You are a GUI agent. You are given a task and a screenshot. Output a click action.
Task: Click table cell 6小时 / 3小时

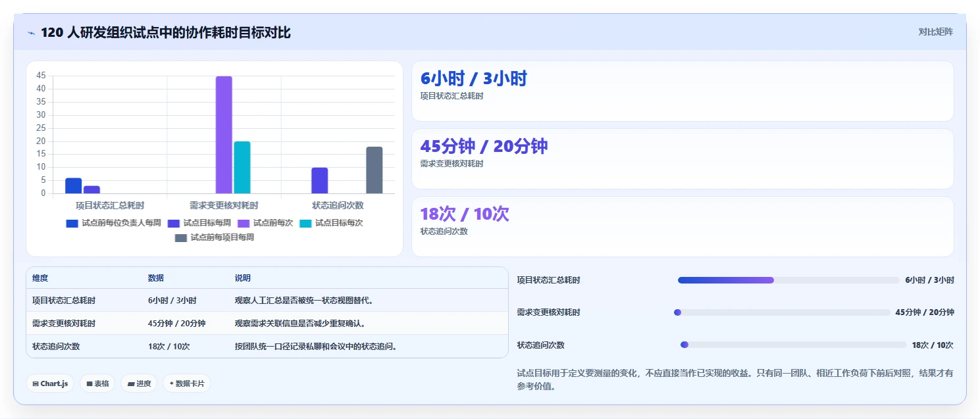[172, 301]
